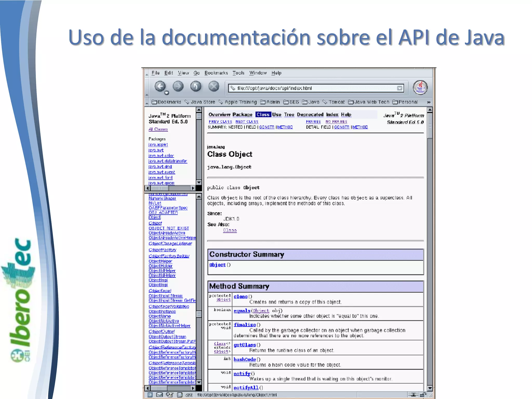The image size is (532, 399).
Task: Open the File menu
Action: click(x=156, y=73)
